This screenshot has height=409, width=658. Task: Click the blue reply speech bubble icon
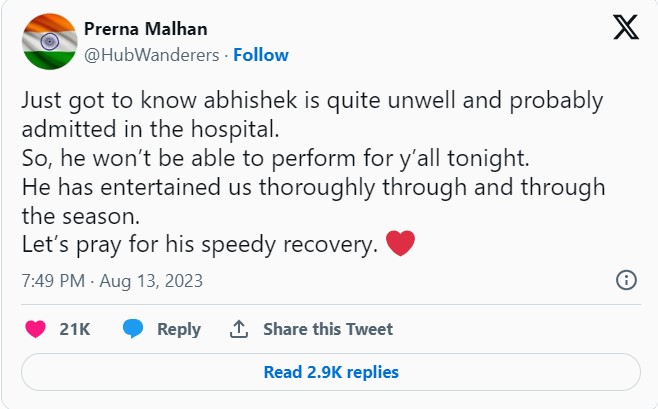point(133,329)
